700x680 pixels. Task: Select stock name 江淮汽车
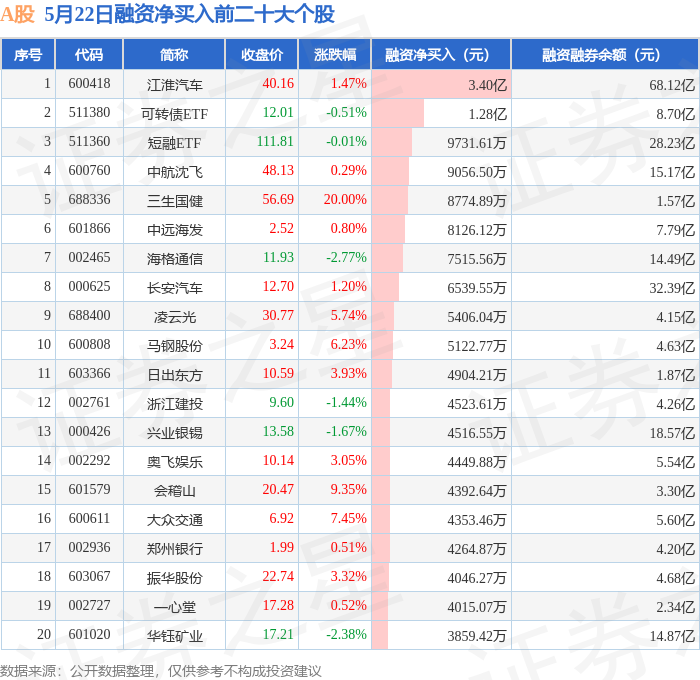pyautogui.click(x=175, y=84)
